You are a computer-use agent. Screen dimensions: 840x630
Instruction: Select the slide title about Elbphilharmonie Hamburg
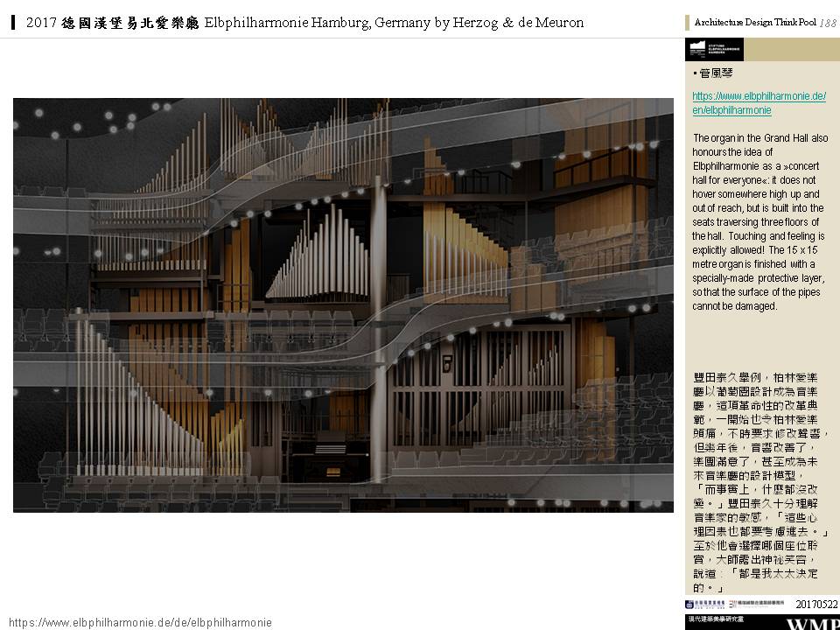pyautogui.click(x=304, y=22)
